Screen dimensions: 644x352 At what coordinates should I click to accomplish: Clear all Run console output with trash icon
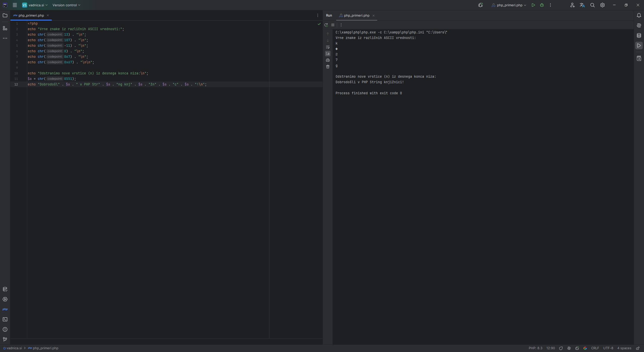[328, 67]
